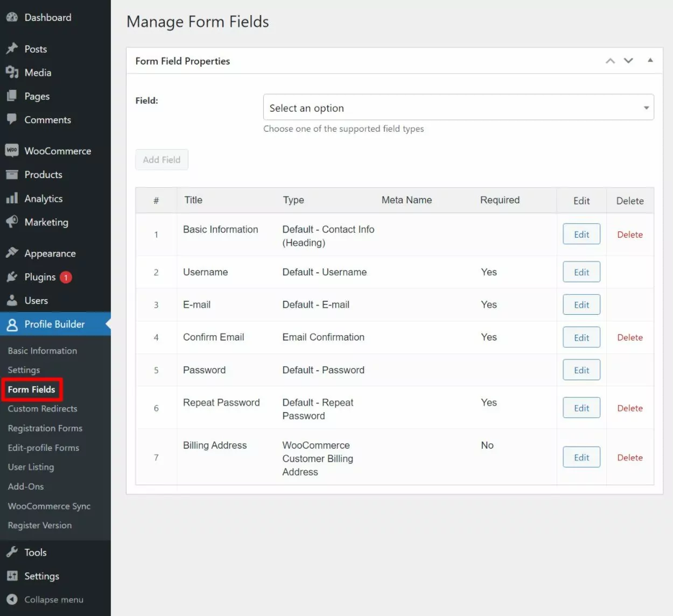Screen dimensions: 673x616
Task: Click the Settings sliders icon
Action: pyautogui.click(x=12, y=576)
